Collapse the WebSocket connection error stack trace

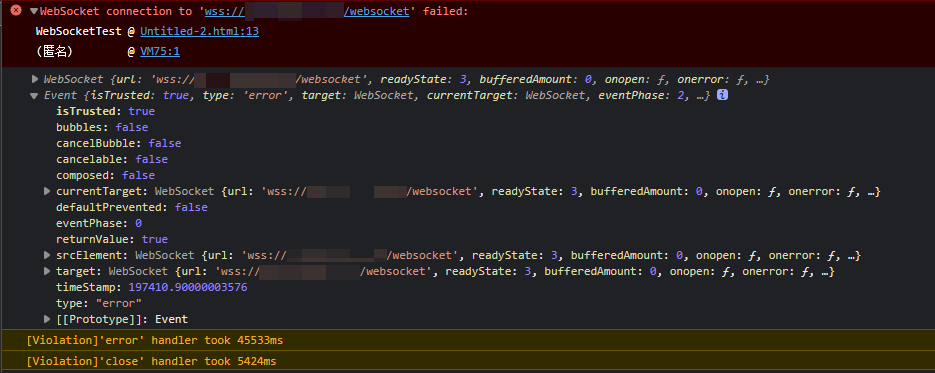coord(34,11)
